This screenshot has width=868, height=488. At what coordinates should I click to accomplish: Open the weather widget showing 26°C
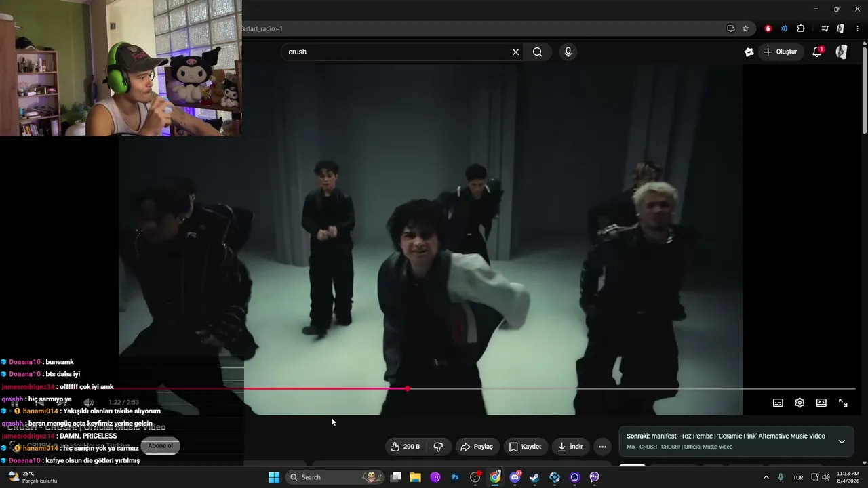coord(33,477)
